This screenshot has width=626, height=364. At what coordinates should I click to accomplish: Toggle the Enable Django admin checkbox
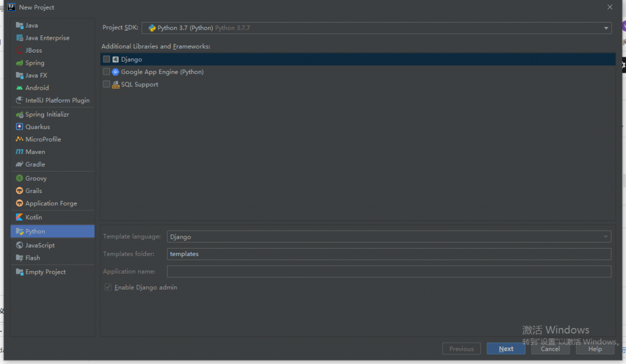pos(108,287)
